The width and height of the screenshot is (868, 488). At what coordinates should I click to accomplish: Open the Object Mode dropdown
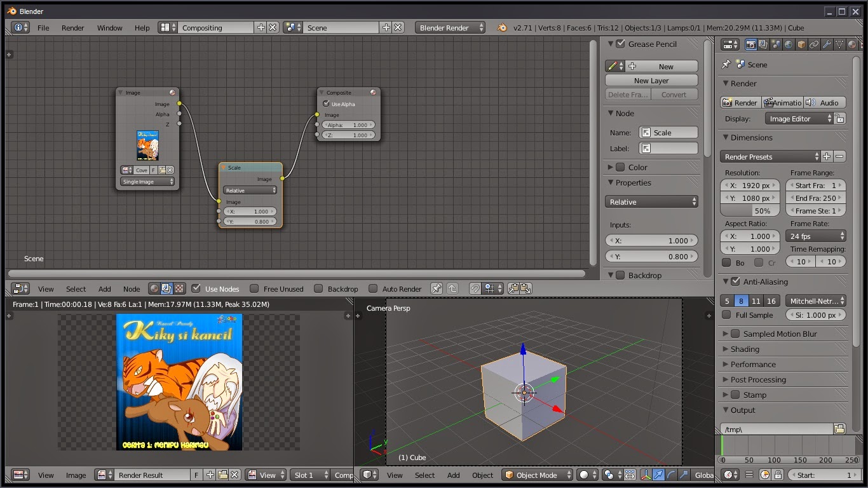tap(536, 475)
